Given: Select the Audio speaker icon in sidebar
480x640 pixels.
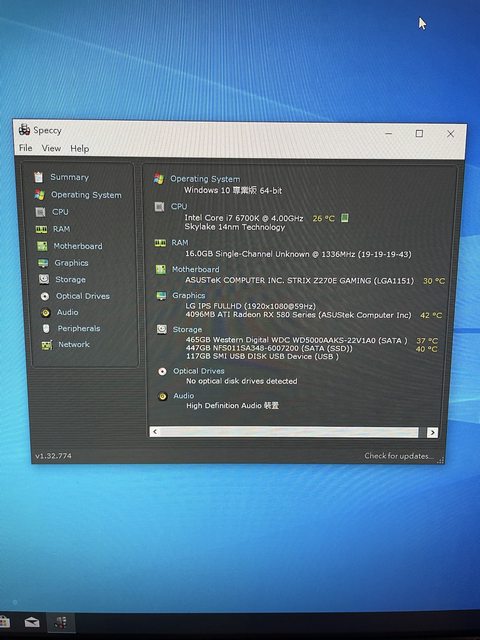Looking at the screenshot, I should (x=46, y=313).
